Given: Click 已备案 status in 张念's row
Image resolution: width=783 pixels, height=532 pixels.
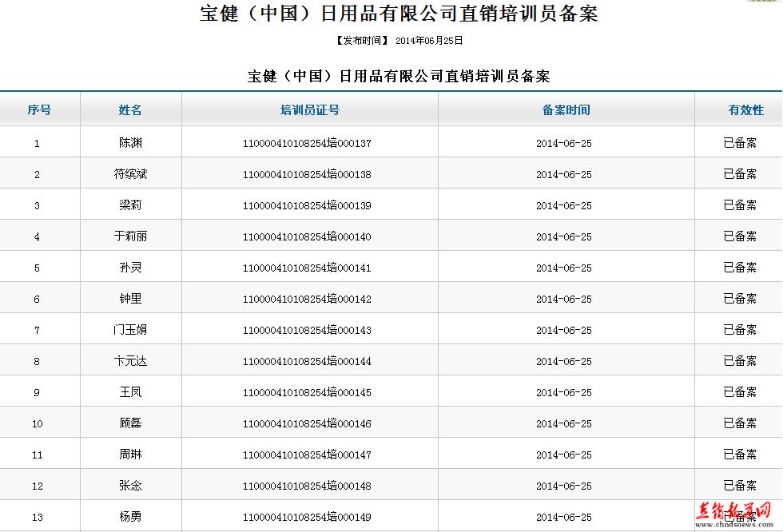Looking at the screenshot, I should click(740, 485).
